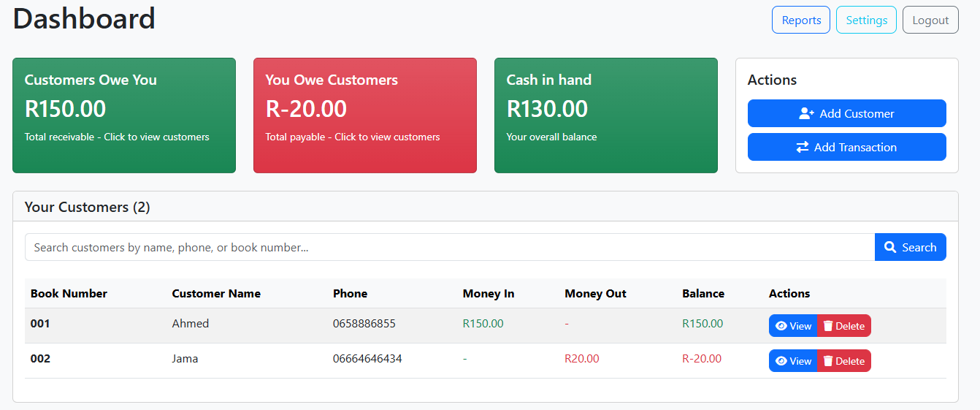Select customer name Ahmed in the table

191,324
